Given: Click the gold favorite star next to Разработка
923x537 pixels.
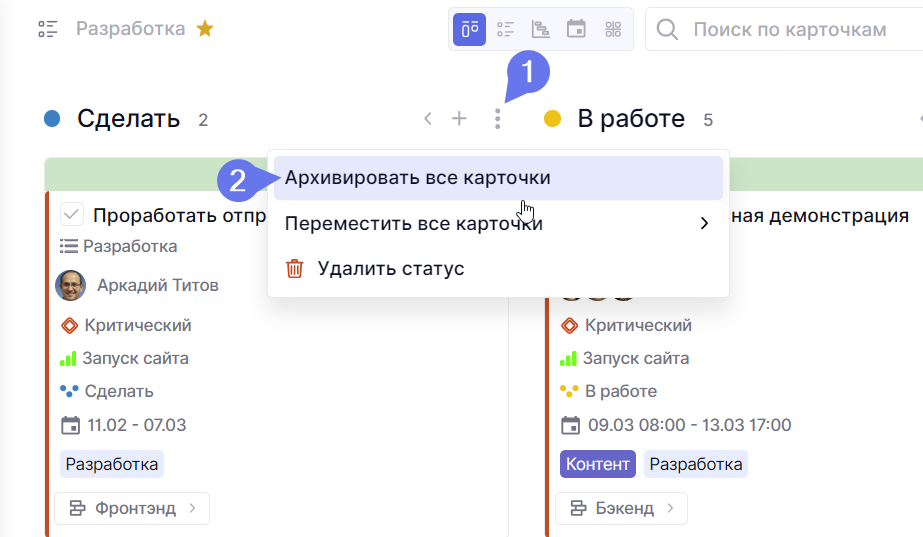Looking at the screenshot, I should point(204,29).
